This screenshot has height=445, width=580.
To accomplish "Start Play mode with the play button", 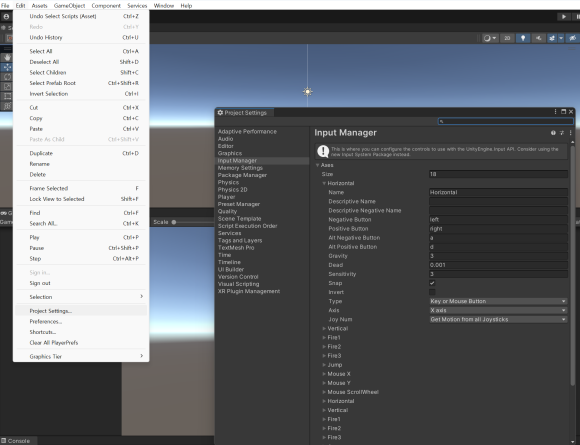I will (x=563, y=17).
